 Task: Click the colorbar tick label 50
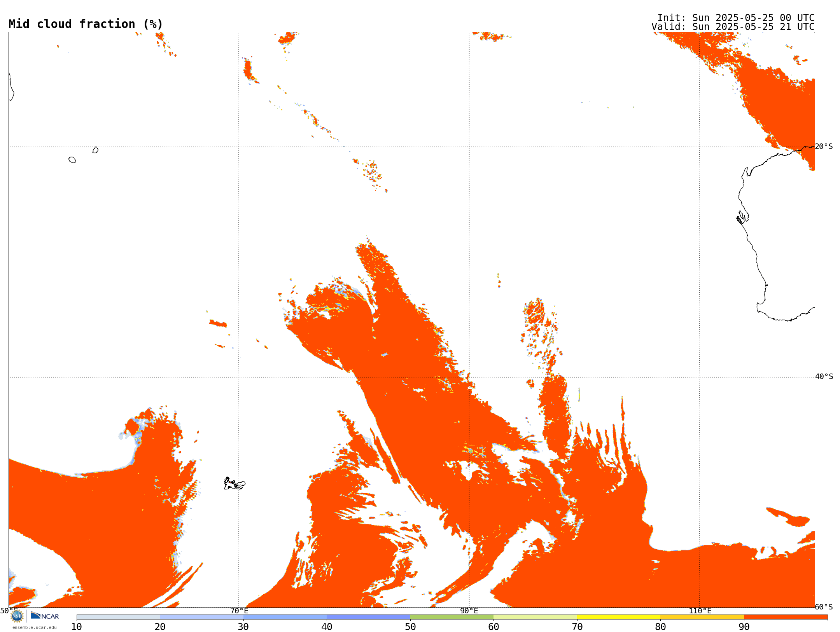pos(410,627)
